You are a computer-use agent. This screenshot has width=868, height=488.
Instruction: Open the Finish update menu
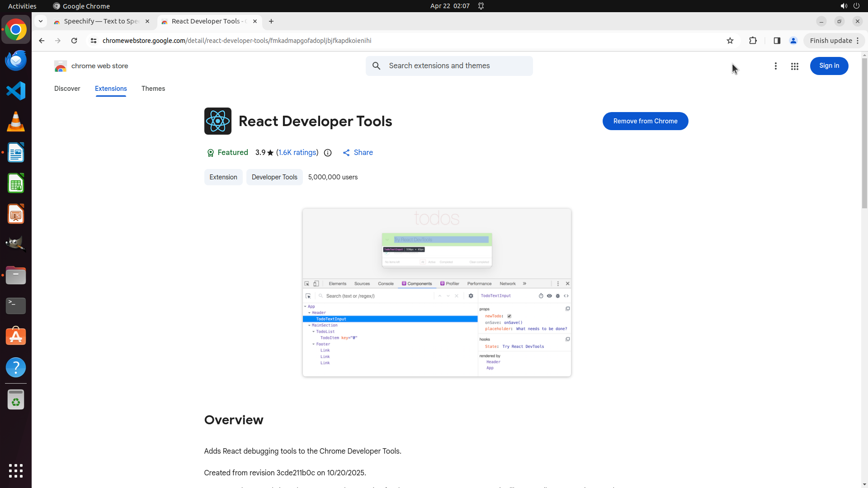pyautogui.click(x=834, y=41)
